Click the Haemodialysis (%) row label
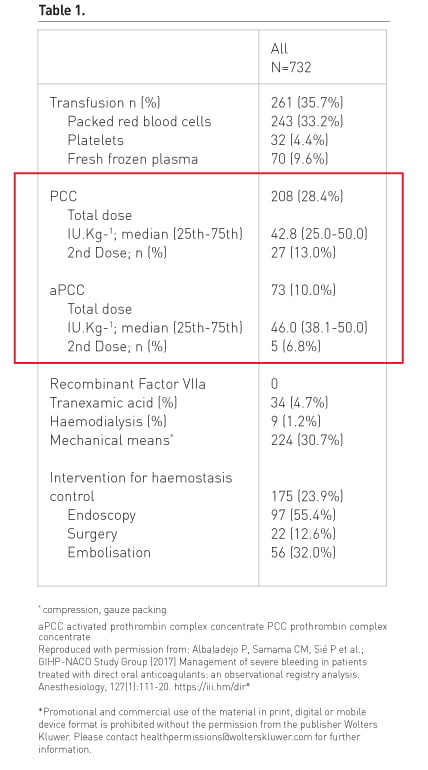This screenshot has height=770, width=428. click(x=108, y=421)
